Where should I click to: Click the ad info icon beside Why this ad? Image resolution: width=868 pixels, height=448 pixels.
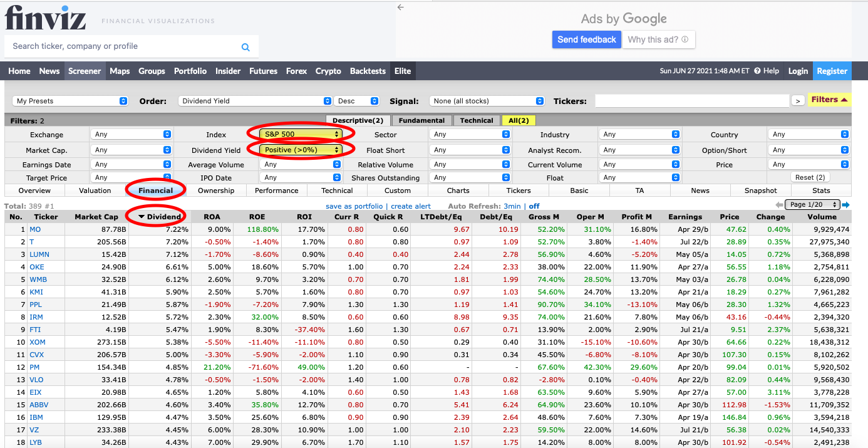685,39
